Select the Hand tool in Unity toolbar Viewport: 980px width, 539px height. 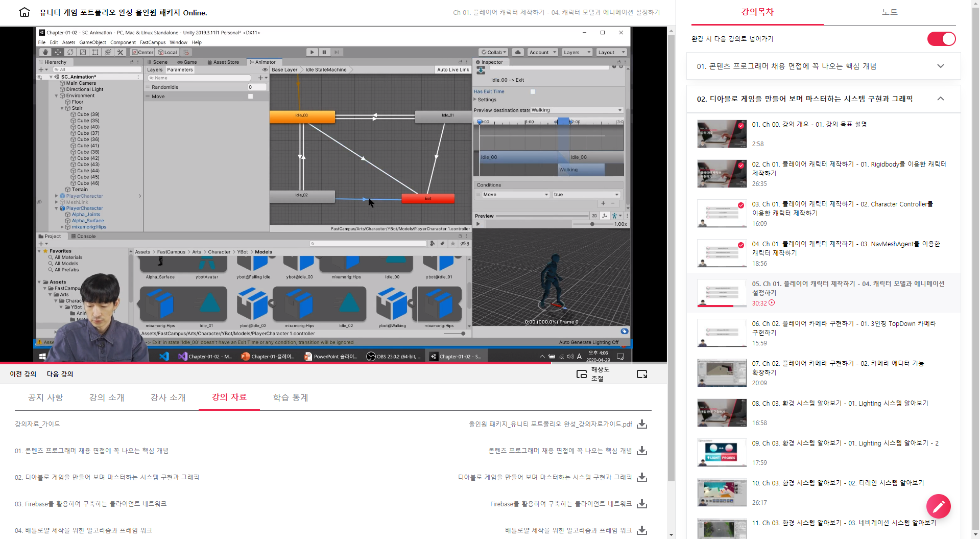[x=45, y=52]
